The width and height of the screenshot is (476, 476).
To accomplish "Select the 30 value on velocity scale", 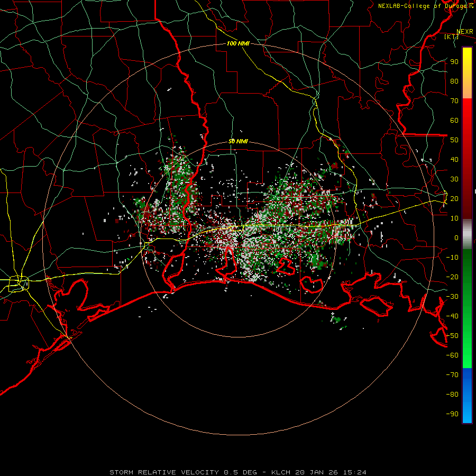I will pos(454,179).
